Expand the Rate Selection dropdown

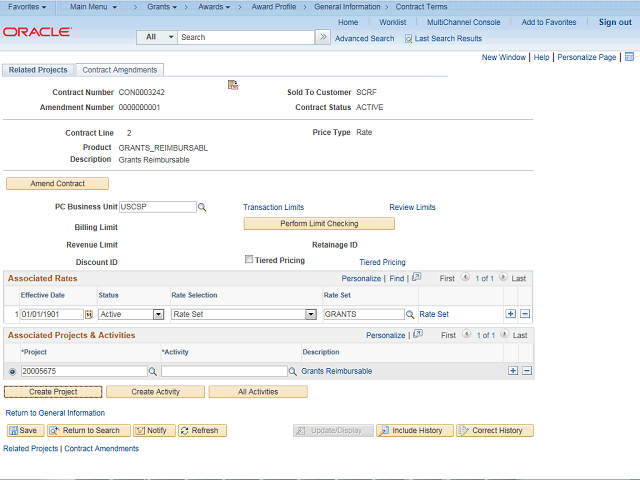tap(244, 314)
